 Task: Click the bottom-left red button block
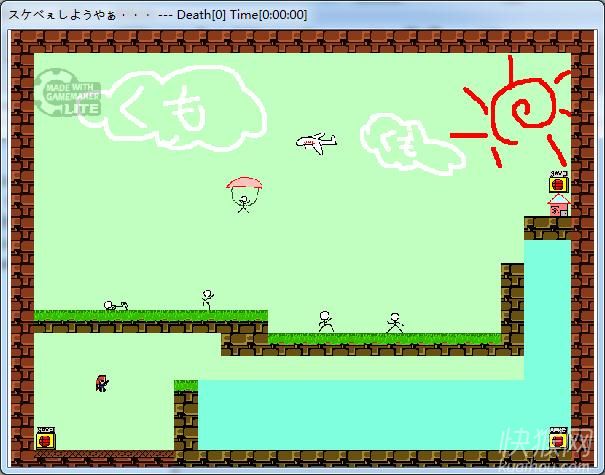click(x=45, y=438)
